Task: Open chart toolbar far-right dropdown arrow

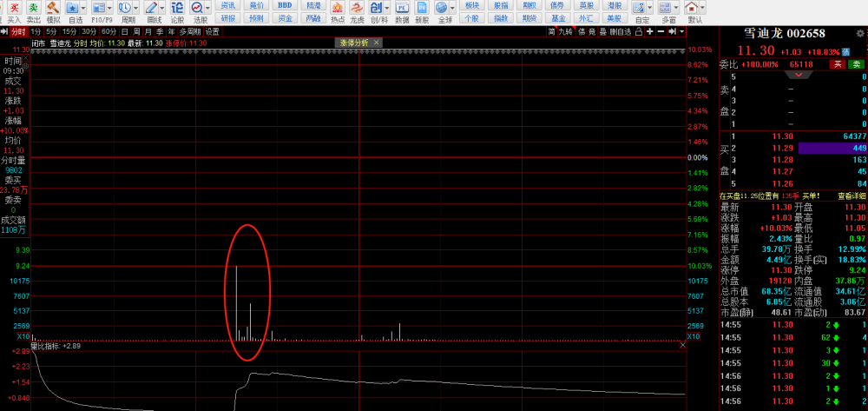Action: [x=682, y=31]
